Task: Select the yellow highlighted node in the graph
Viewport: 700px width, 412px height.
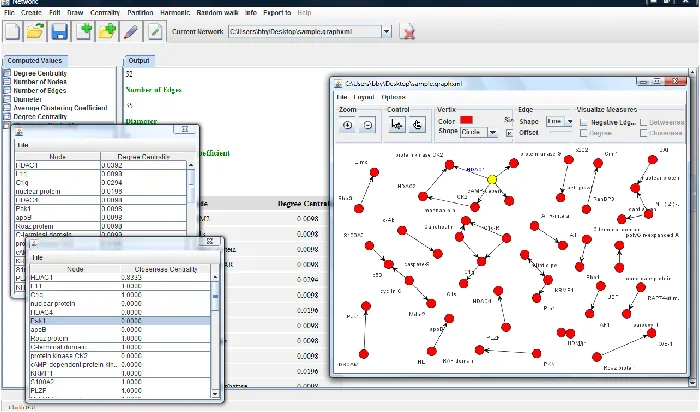Action: tap(492, 179)
